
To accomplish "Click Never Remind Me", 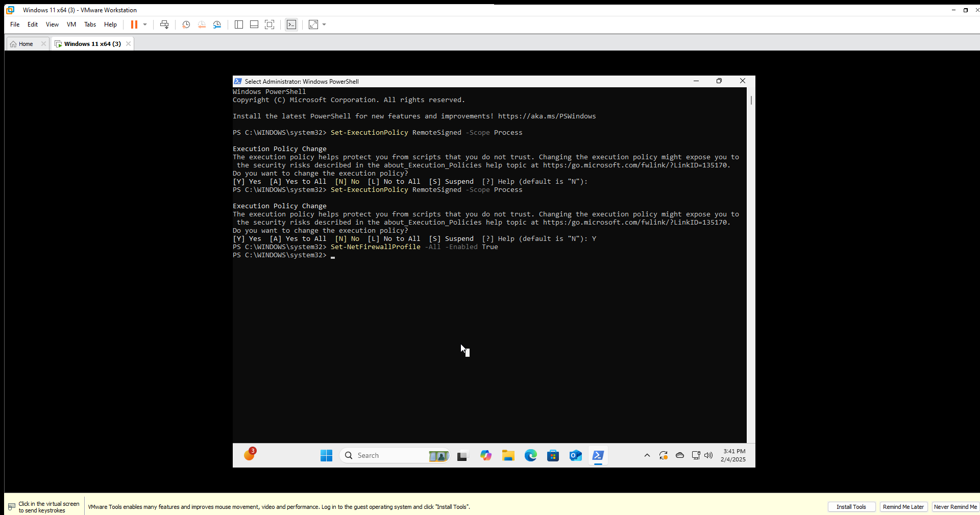I will click(x=954, y=506).
